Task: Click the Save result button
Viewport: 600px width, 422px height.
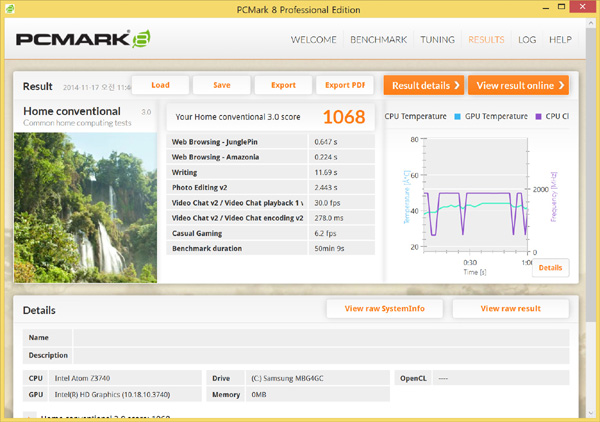Action: pyautogui.click(x=222, y=85)
